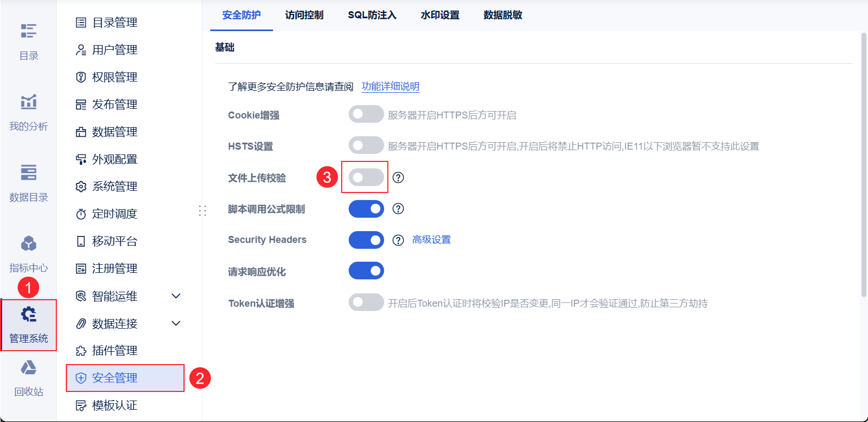
Task: Switch to the SQL防注入 tab
Action: tap(372, 15)
